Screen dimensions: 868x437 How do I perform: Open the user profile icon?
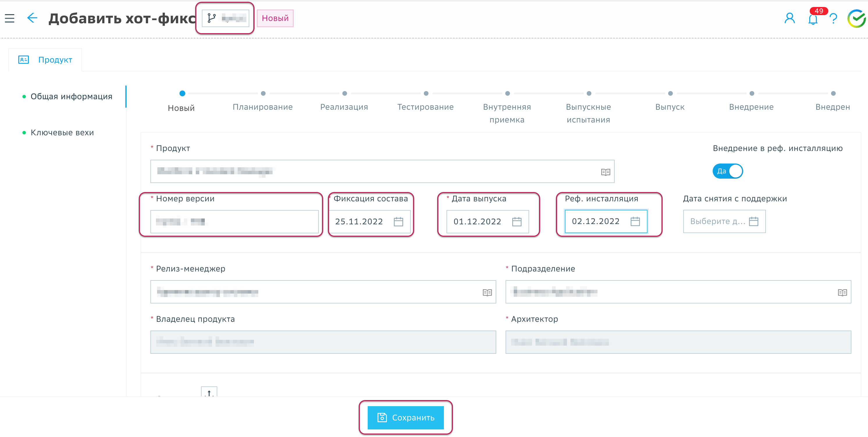pos(789,18)
